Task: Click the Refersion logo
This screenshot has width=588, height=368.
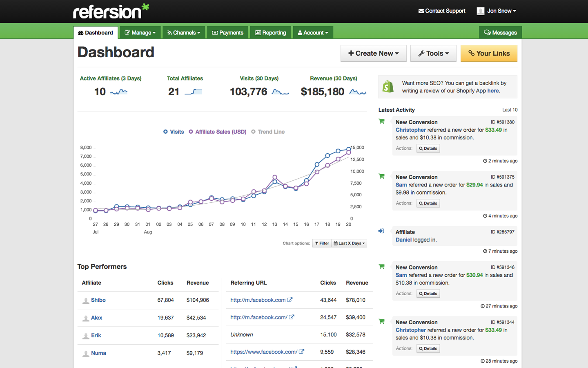Action: [111, 11]
